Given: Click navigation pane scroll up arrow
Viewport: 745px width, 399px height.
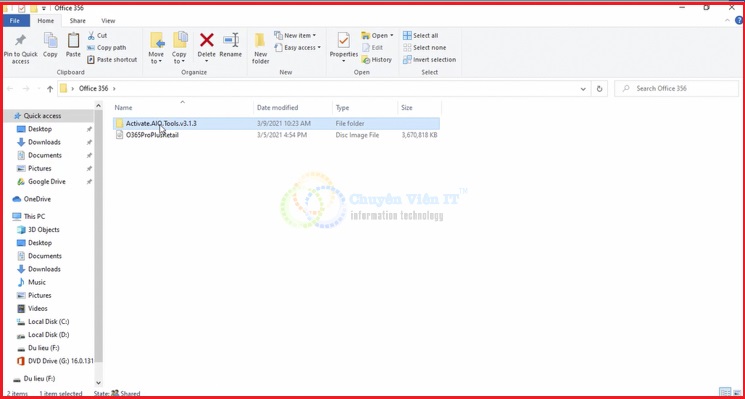Looking at the screenshot, I should click(98, 106).
